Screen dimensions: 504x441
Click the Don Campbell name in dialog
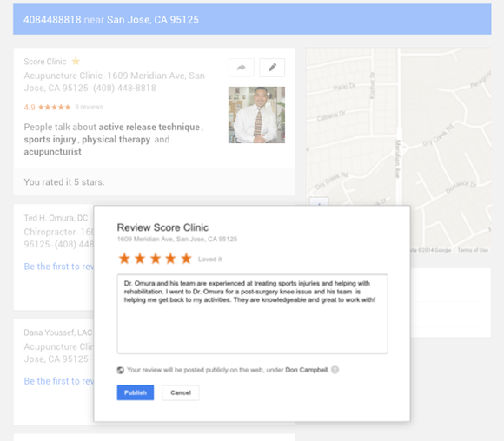coord(307,370)
